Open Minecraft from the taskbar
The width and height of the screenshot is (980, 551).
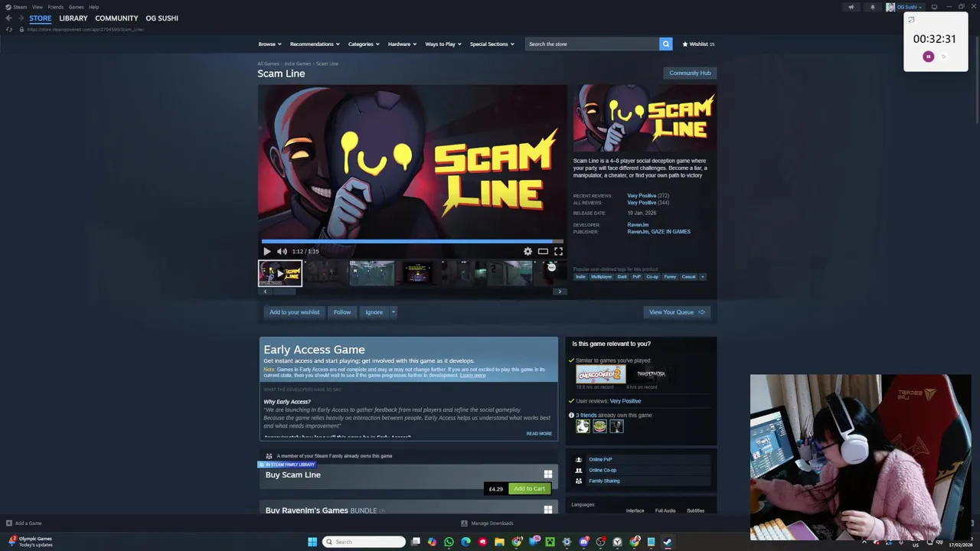(x=550, y=542)
